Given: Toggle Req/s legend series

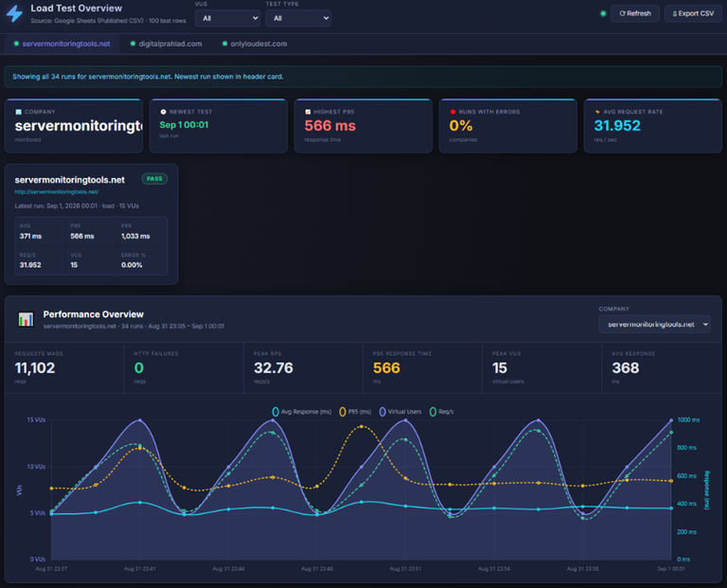Looking at the screenshot, I should pyautogui.click(x=441, y=412).
